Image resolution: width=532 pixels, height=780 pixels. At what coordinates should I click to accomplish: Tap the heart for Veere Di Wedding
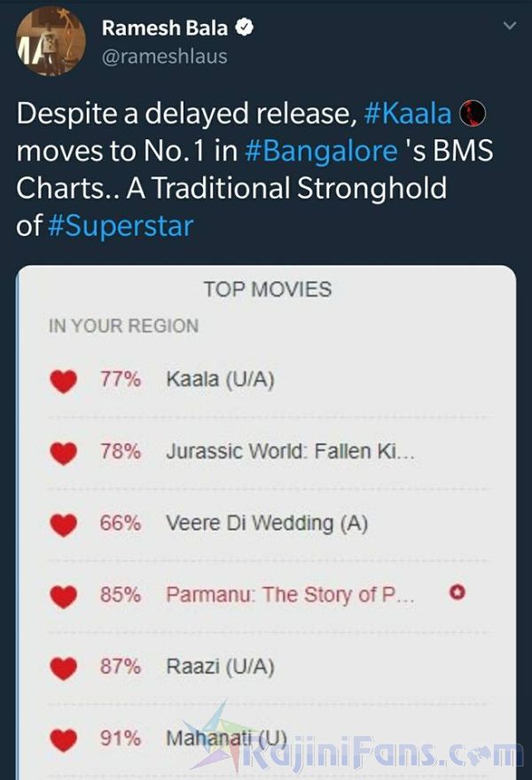(63, 525)
